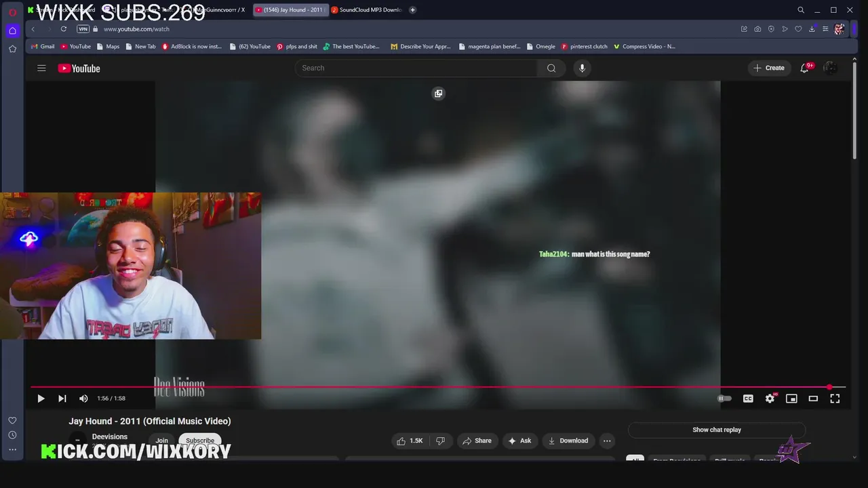Open the player arrow icon in toolbar
868x488 pixels.
(x=785, y=29)
